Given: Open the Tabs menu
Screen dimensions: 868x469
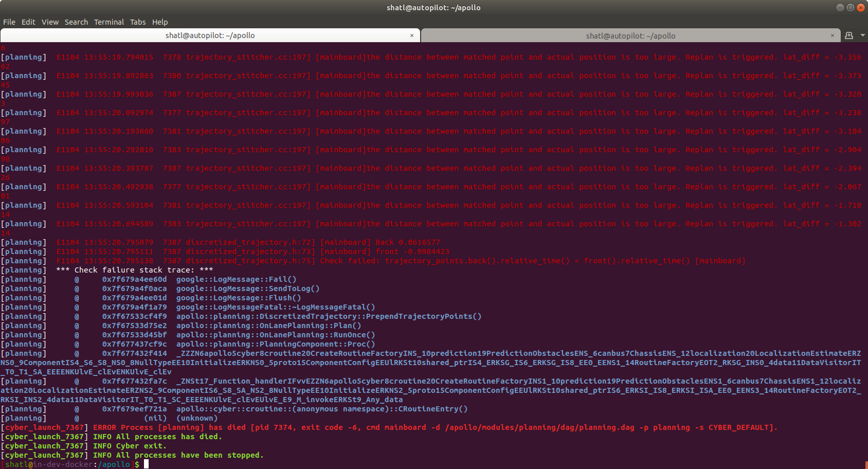Looking at the screenshot, I should [137, 22].
